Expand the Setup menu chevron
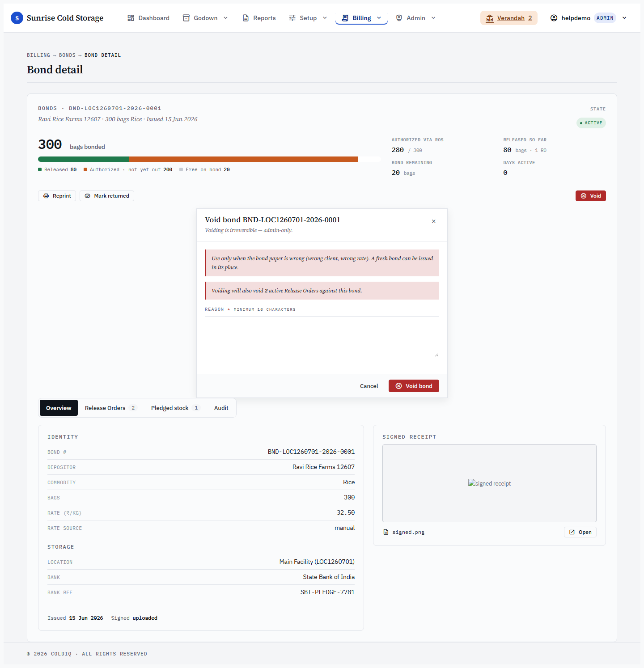644x668 pixels. (325, 18)
